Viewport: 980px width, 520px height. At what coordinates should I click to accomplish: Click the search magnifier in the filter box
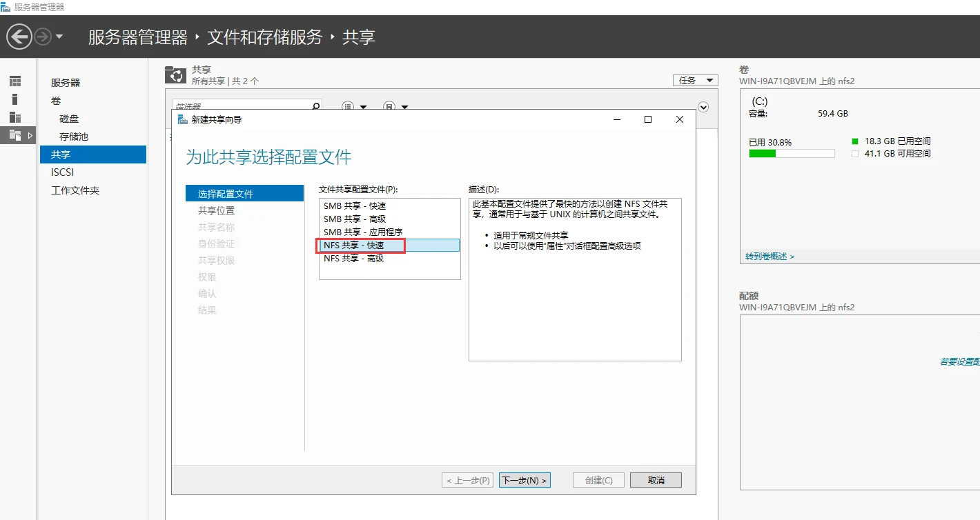(x=316, y=107)
